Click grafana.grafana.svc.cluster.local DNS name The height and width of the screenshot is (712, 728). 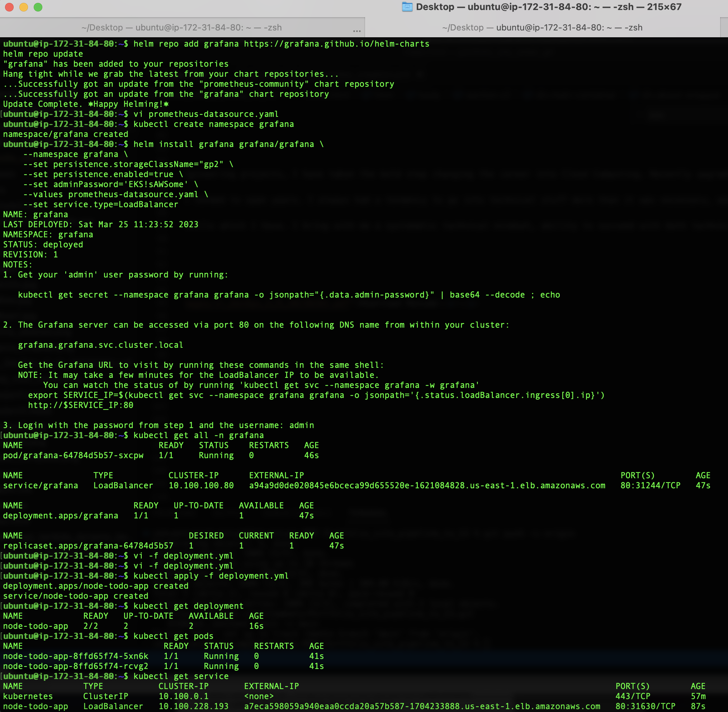coord(101,345)
